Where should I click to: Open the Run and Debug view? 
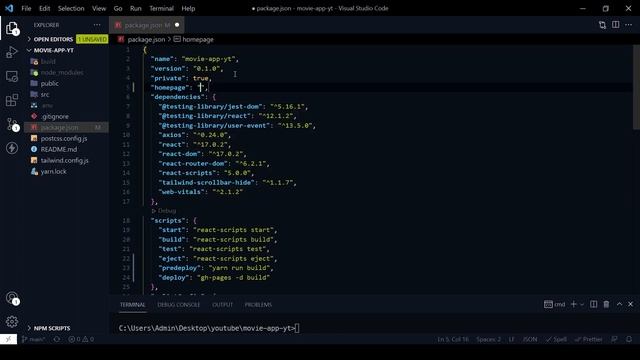click(12, 52)
